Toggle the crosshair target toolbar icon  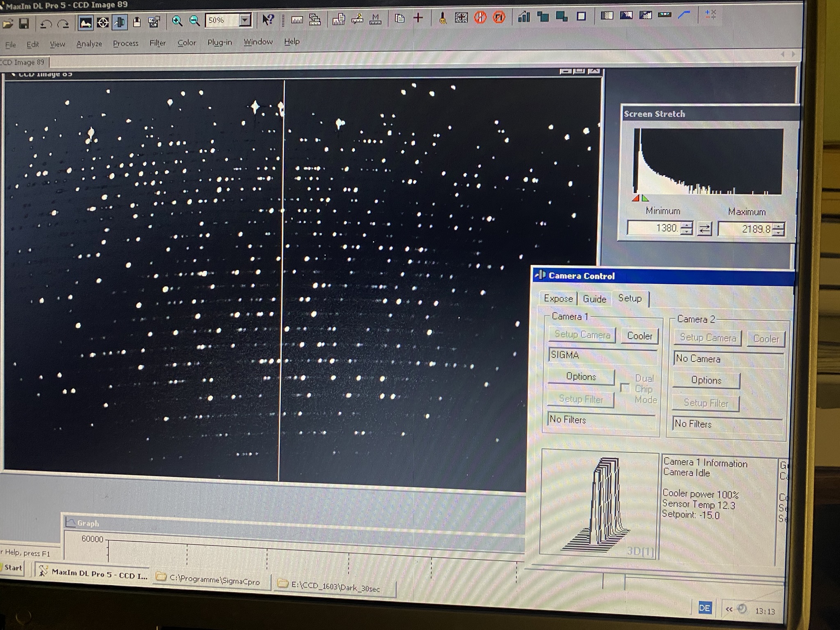tap(103, 23)
